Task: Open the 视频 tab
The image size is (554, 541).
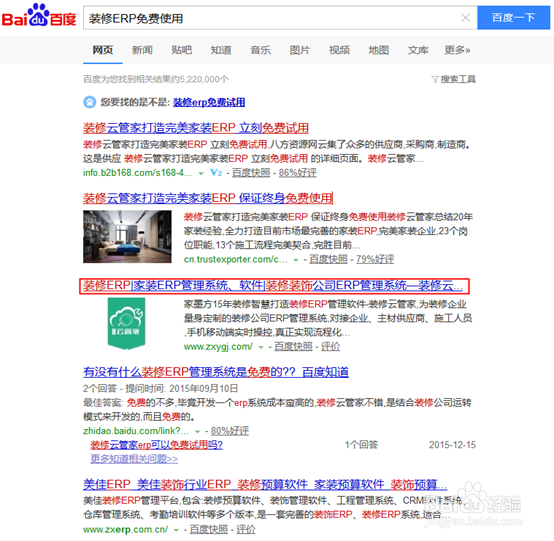Action: point(339,50)
